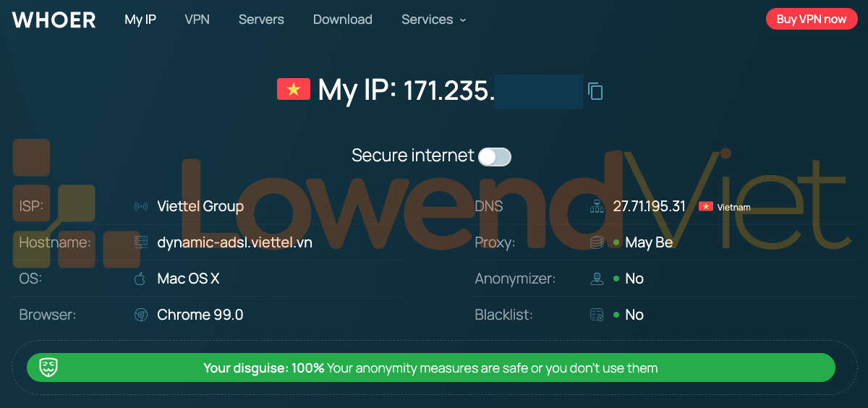Enable the Secure internet toggle
This screenshot has height=408, width=868.
[x=495, y=156]
